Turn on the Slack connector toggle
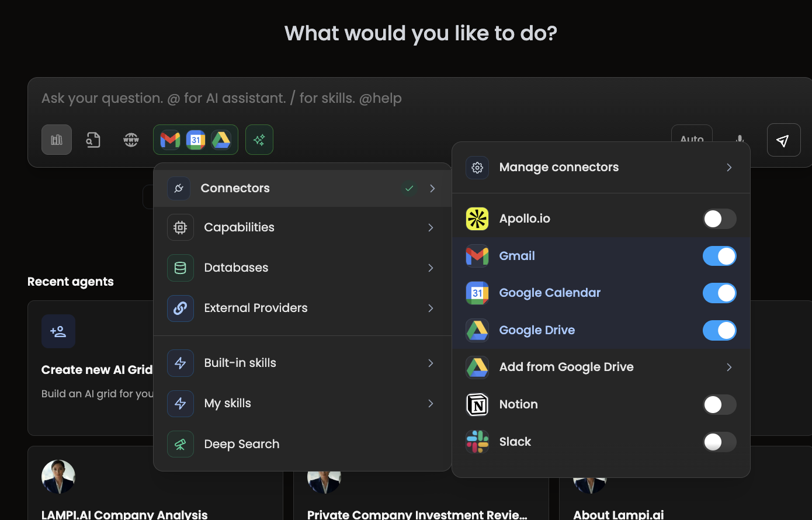This screenshot has height=520, width=812. pos(719,442)
